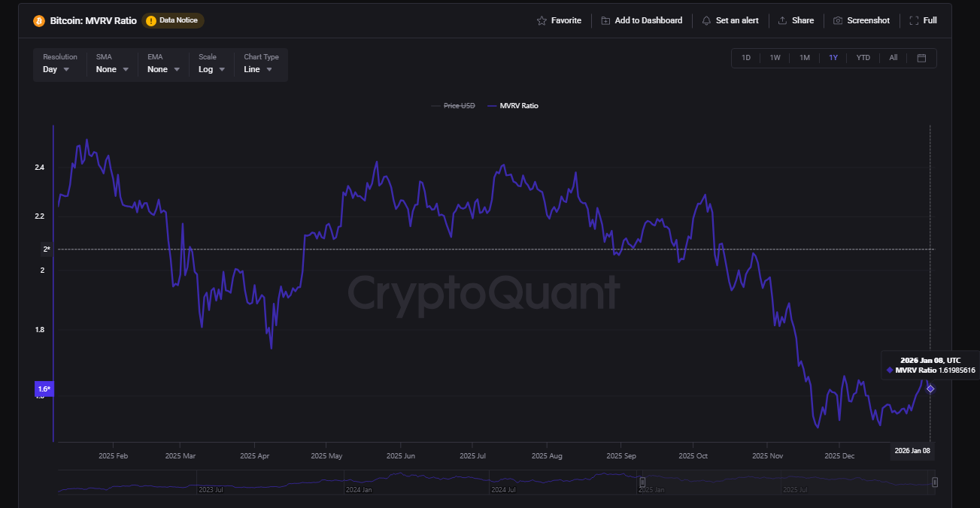The image size is (980, 508).
Task: Toggle Price USD series in legend
Action: [454, 106]
